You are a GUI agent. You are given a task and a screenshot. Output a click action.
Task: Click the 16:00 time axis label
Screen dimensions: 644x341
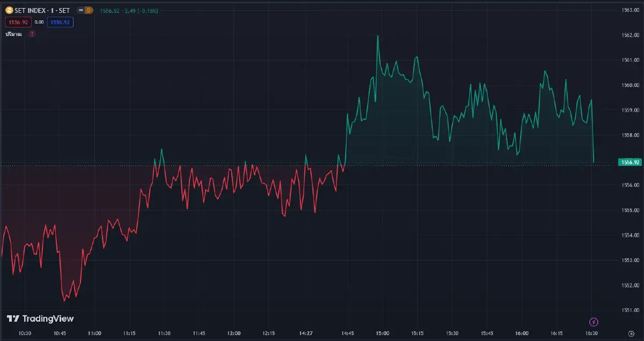(522, 333)
